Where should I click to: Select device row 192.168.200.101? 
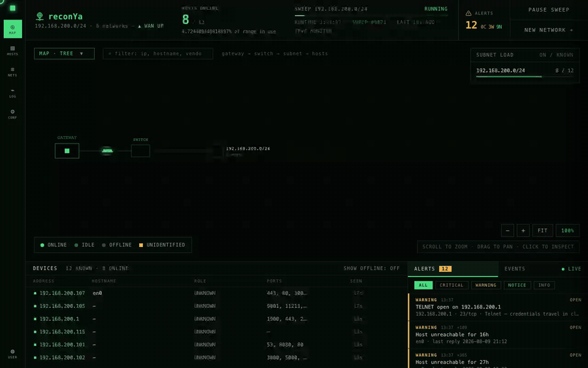tap(216, 344)
